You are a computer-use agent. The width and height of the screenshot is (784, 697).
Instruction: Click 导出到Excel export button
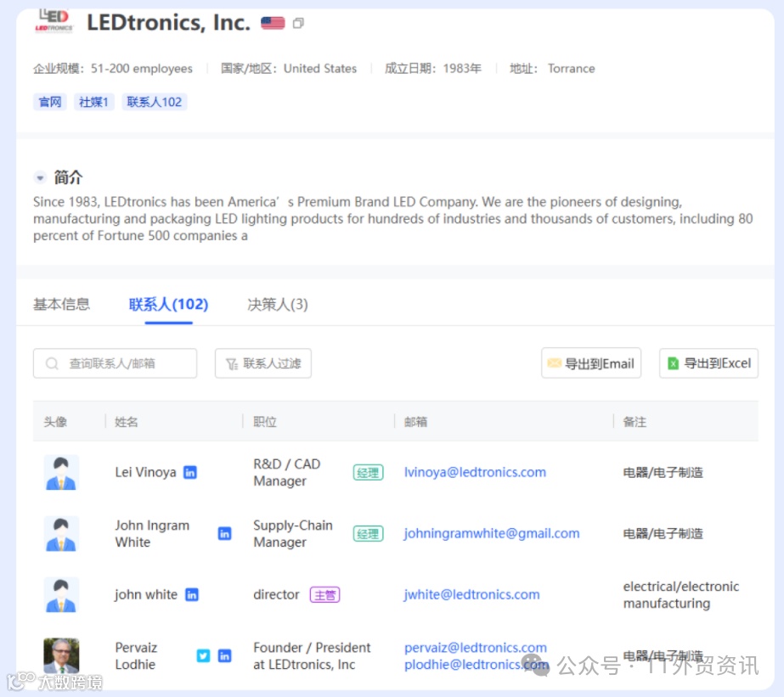click(x=708, y=363)
